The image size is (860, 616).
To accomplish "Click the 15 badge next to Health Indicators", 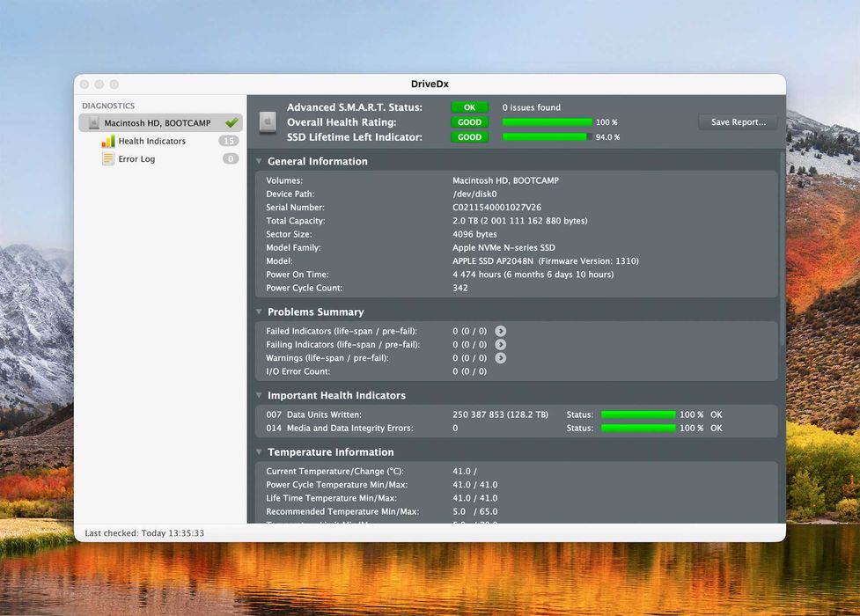I will click(229, 141).
